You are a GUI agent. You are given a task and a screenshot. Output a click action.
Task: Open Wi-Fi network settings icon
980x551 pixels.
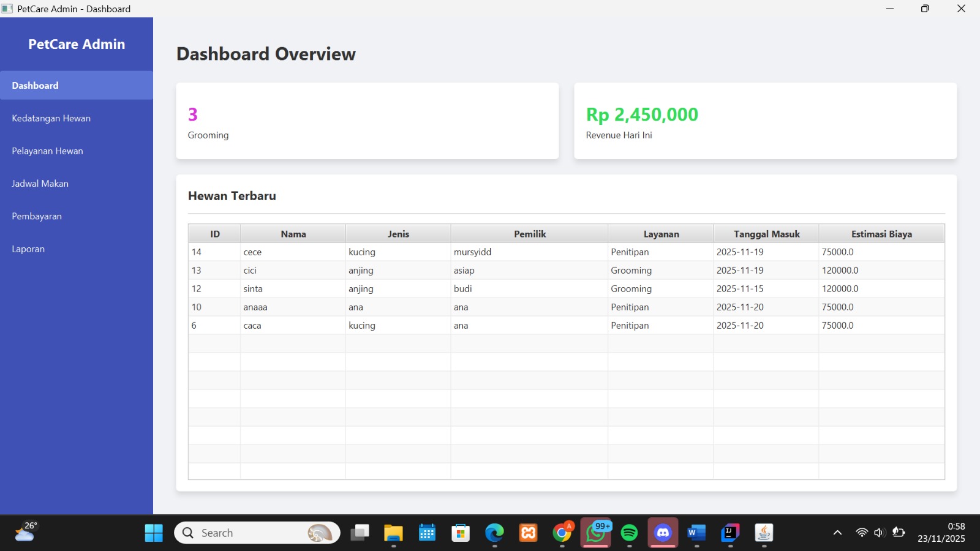(862, 533)
